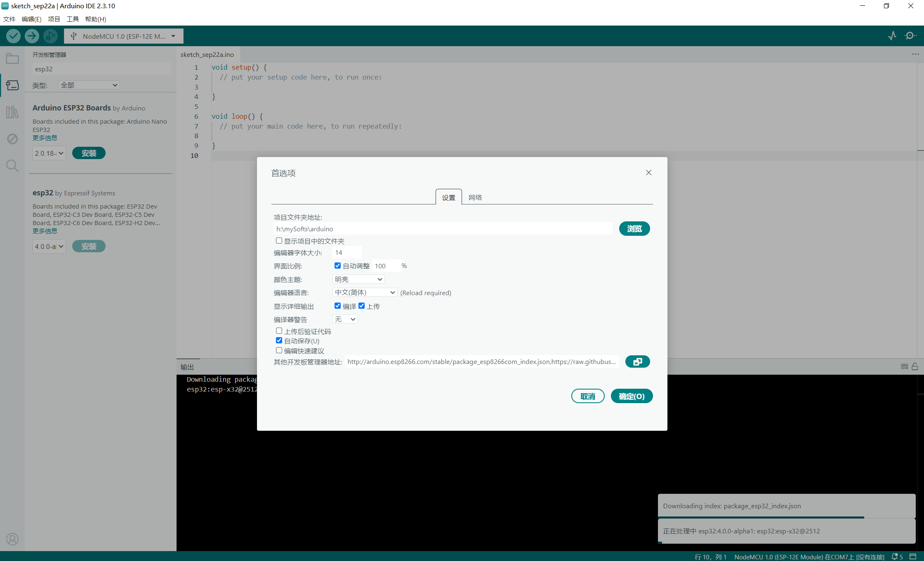Image resolution: width=924 pixels, height=561 pixels.
Task: Open the board type filter dropdown
Action: [89, 85]
